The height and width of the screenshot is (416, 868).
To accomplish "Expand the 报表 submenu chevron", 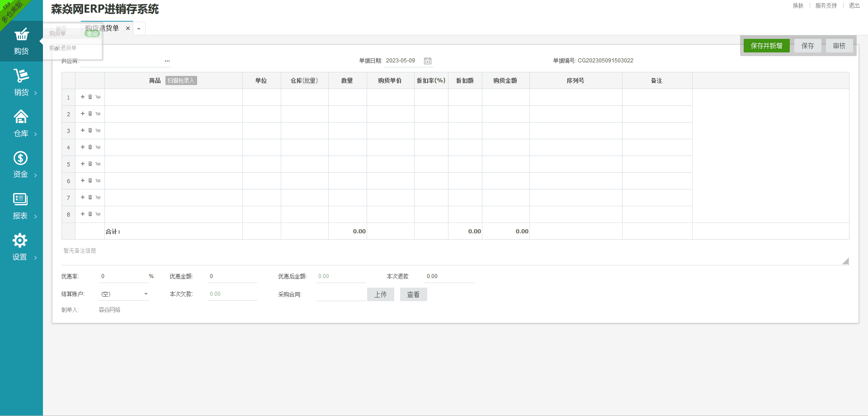I will pos(36,217).
